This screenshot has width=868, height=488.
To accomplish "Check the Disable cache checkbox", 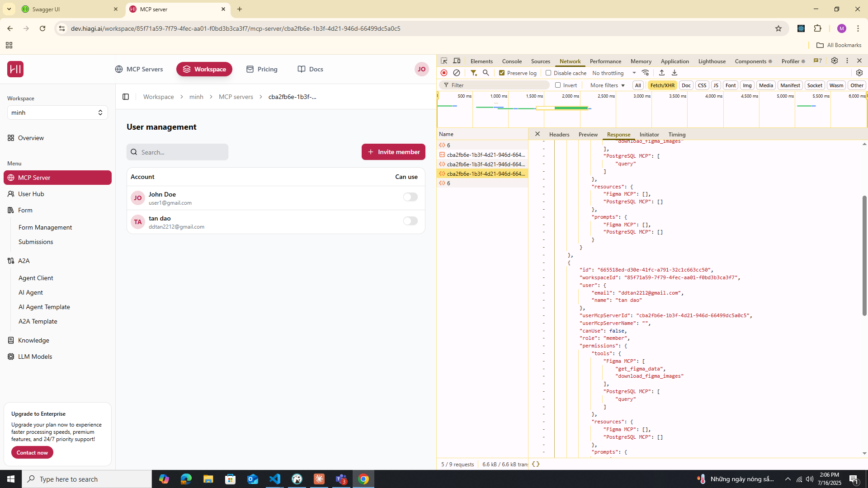I will [x=548, y=73].
